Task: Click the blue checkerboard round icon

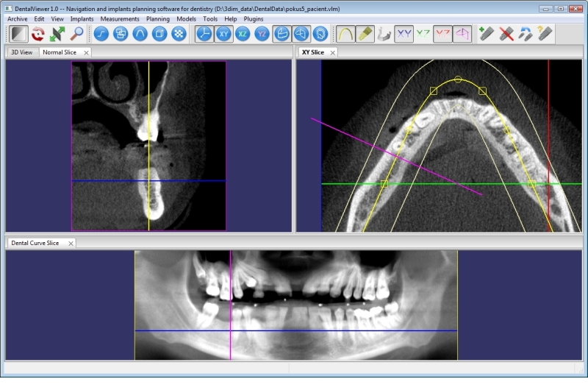Action: pos(179,34)
